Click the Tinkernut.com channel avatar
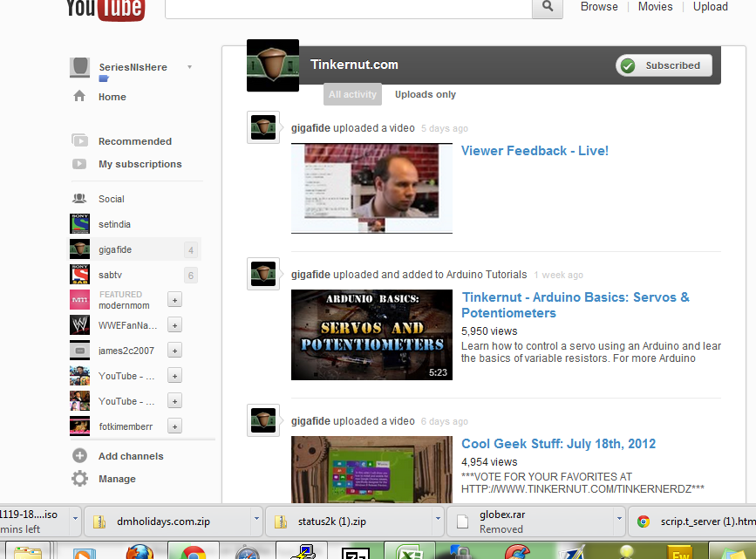The width and height of the screenshot is (756, 559). pyautogui.click(x=273, y=65)
